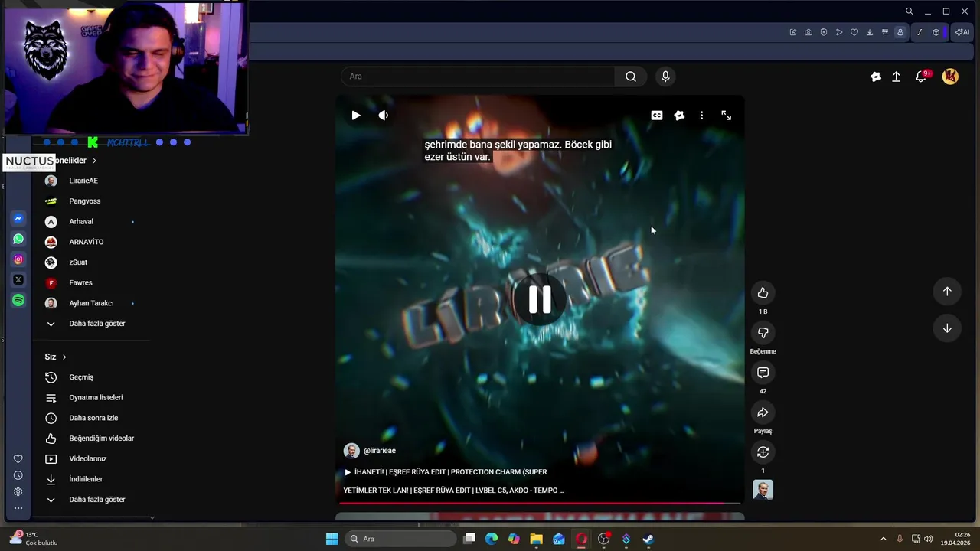Expand the Siz section chevron

point(64,357)
